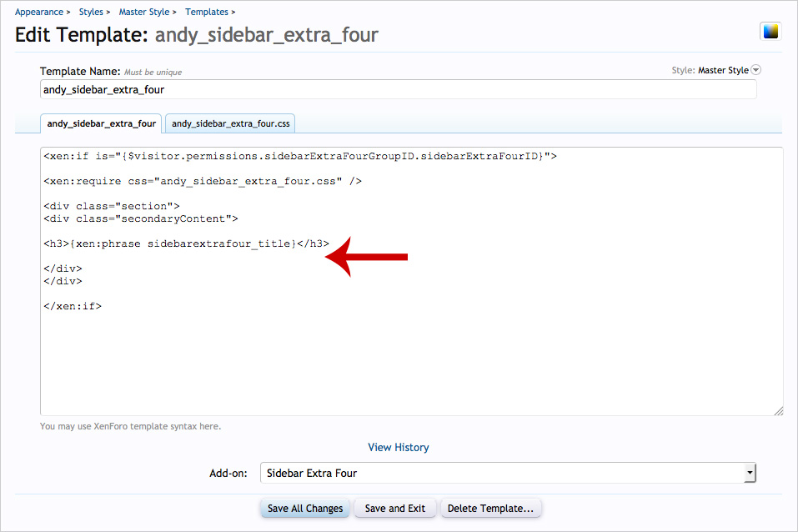Image resolution: width=798 pixels, height=532 pixels.
Task: Focus the Template Name input field
Action: [x=398, y=89]
